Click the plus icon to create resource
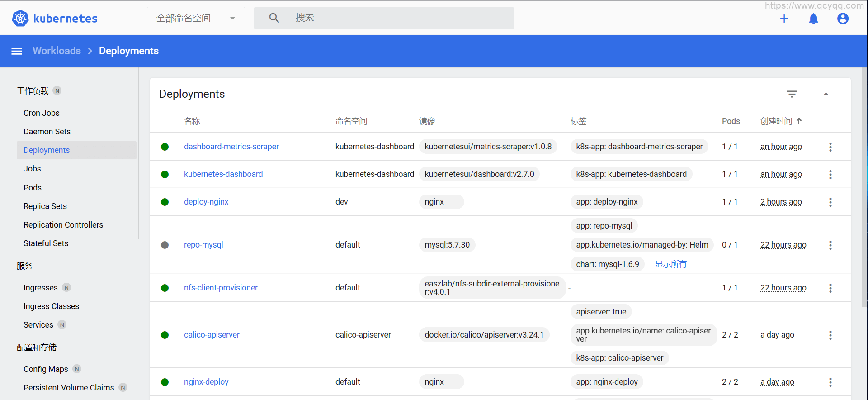868x400 pixels. (784, 19)
